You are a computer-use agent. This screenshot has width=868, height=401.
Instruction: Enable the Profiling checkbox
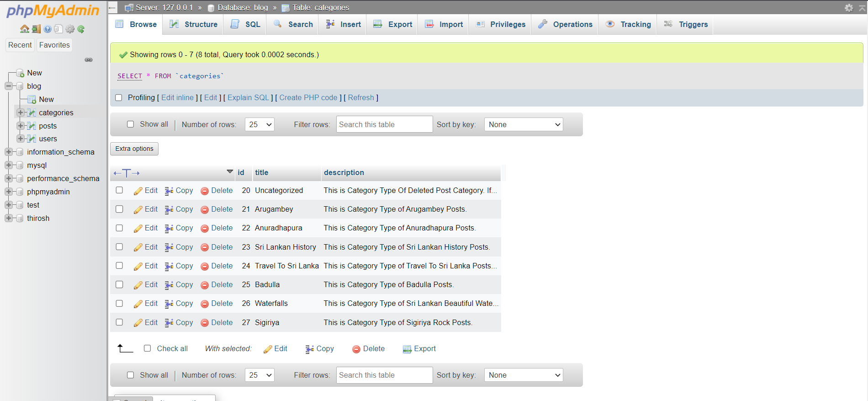[119, 97]
